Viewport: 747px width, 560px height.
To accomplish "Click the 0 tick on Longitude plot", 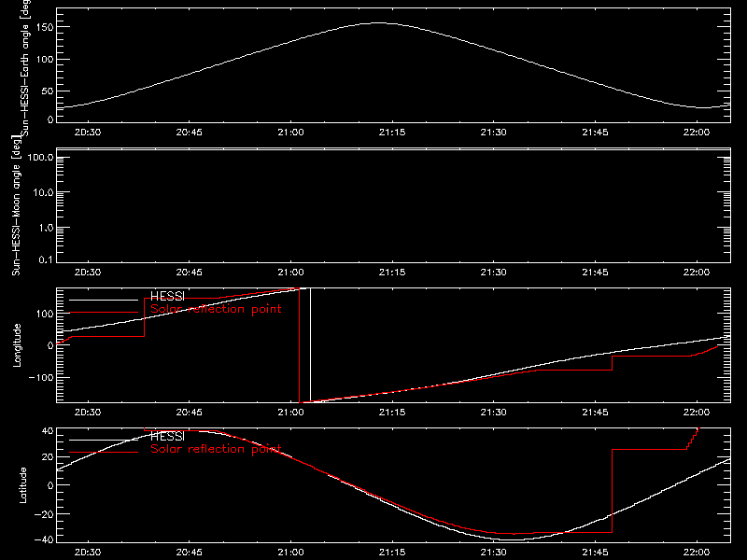I will (51, 345).
